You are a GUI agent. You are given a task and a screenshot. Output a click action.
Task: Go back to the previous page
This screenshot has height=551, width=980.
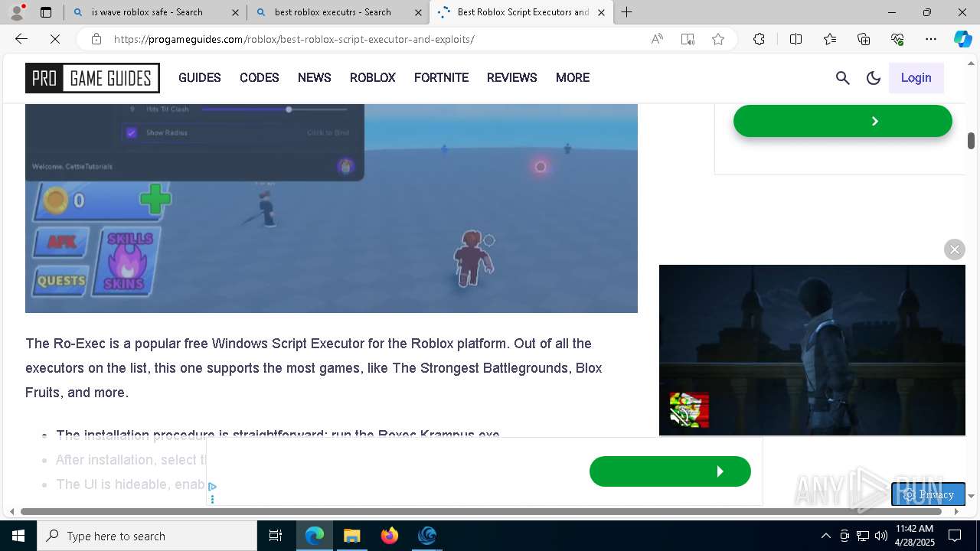21,39
